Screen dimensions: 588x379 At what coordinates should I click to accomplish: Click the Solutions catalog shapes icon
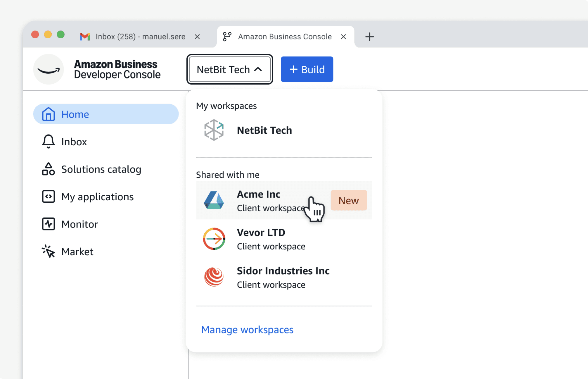(x=48, y=169)
